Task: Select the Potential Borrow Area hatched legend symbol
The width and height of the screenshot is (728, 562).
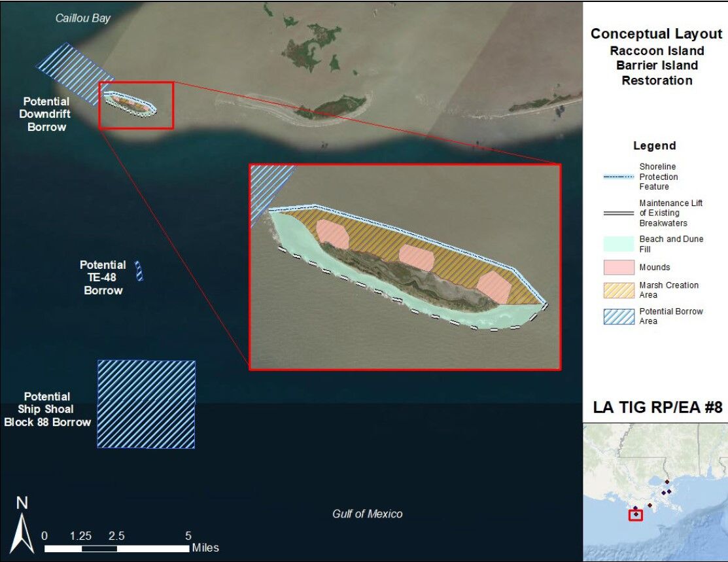Action: click(x=617, y=316)
